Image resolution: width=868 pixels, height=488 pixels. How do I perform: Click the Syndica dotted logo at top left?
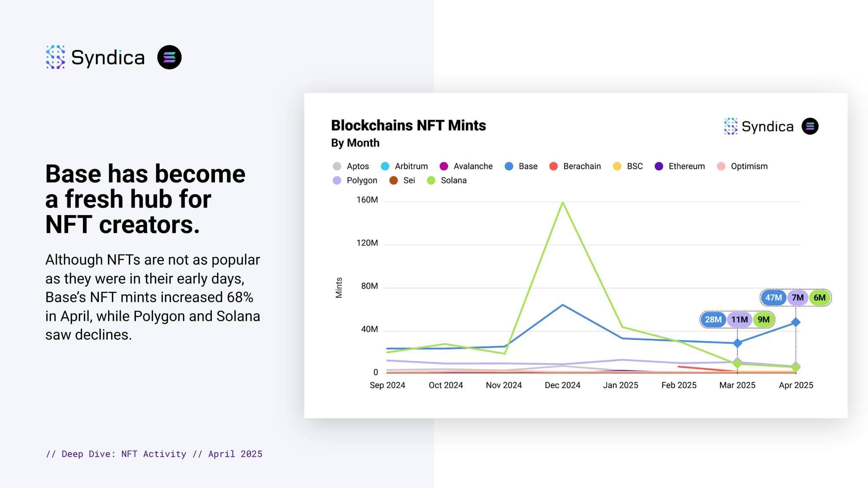click(56, 57)
